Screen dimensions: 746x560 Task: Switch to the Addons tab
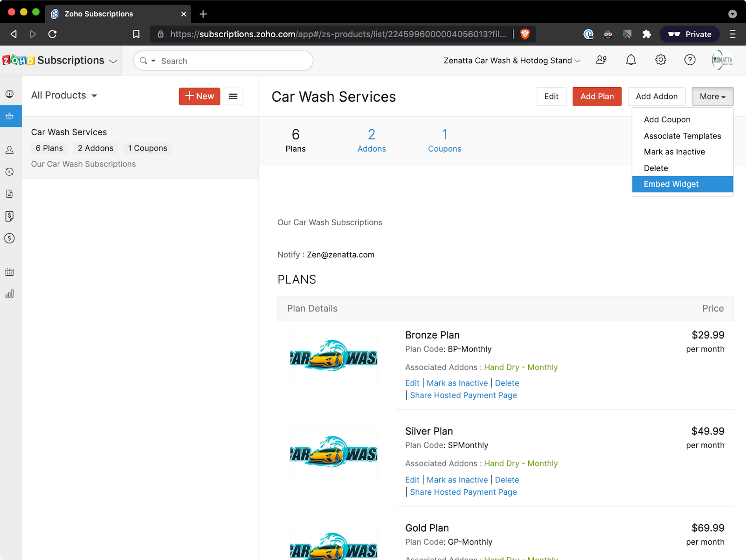click(x=372, y=140)
